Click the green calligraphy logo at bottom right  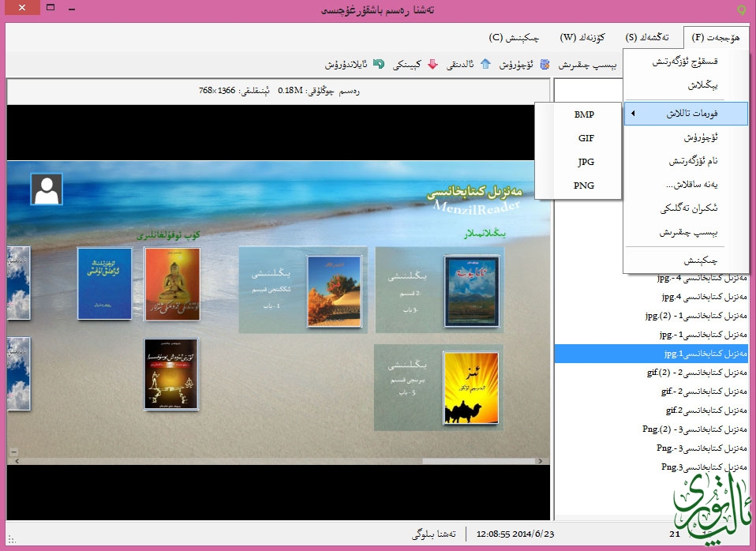[x=709, y=505]
